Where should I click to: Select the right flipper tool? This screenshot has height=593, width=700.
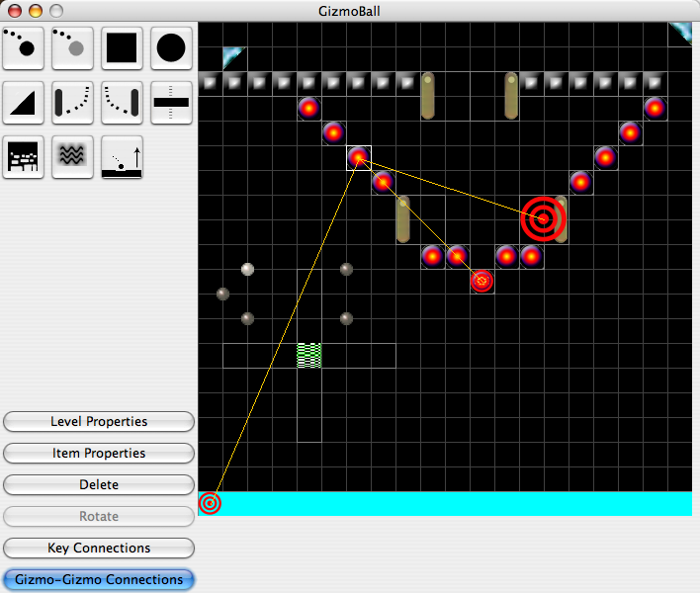click(x=122, y=102)
